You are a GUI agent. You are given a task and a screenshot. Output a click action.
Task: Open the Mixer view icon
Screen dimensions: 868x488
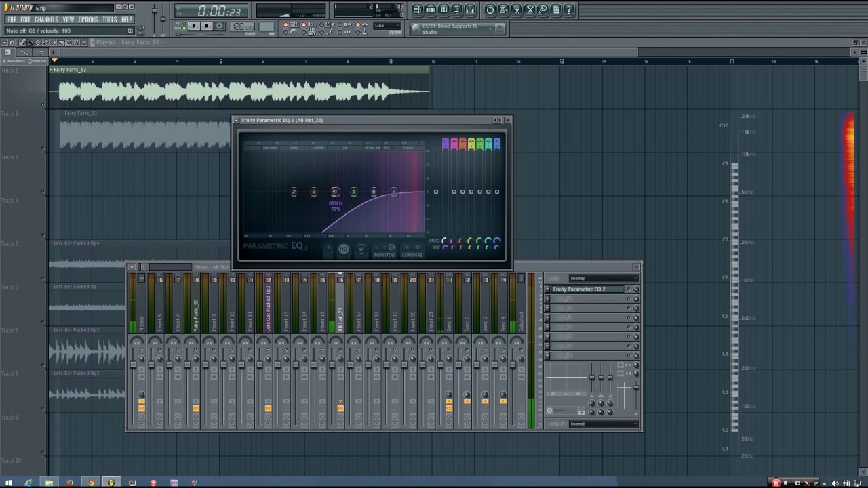(470, 9)
